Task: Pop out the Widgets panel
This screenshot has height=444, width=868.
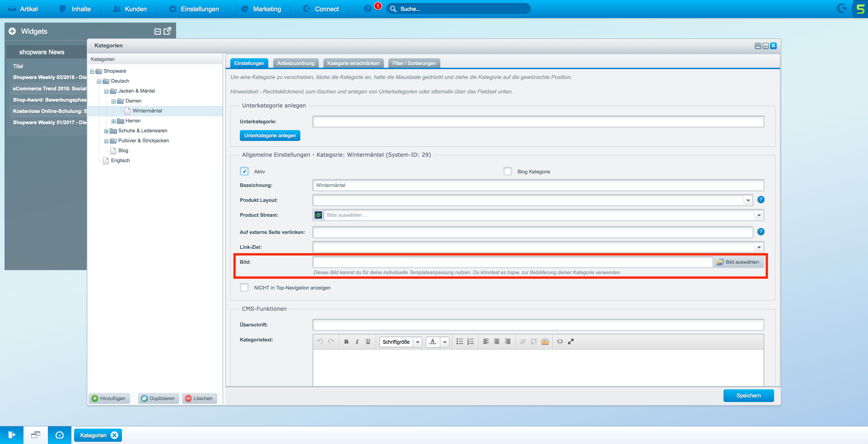Action: pyautogui.click(x=167, y=31)
